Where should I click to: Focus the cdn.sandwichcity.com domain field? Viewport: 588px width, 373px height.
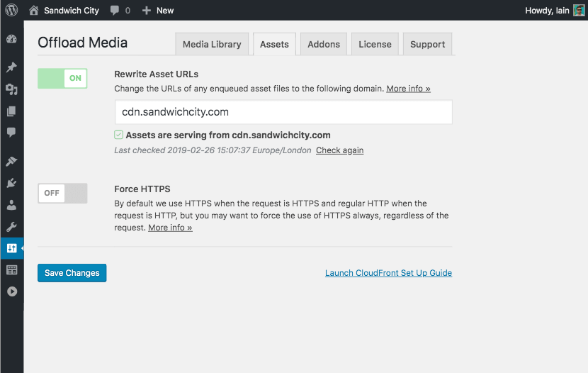pos(283,112)
